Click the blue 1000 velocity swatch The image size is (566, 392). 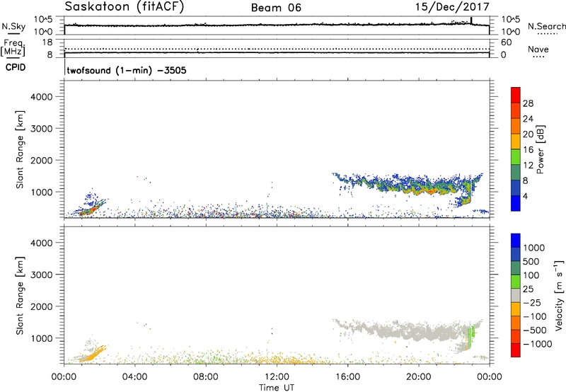516,241
